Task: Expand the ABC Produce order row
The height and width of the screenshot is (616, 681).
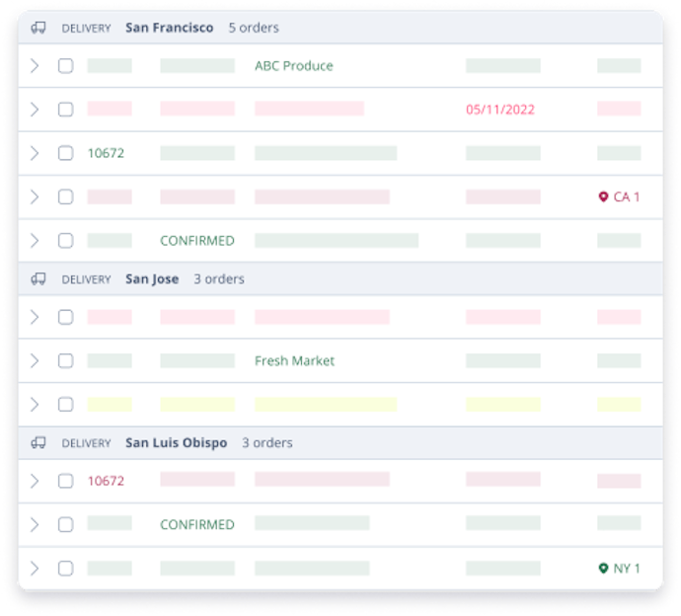Action: point(35,66)
